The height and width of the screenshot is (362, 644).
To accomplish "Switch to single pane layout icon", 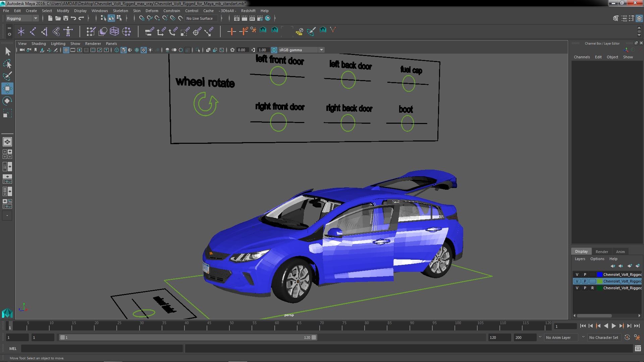I will click(7, 142).
